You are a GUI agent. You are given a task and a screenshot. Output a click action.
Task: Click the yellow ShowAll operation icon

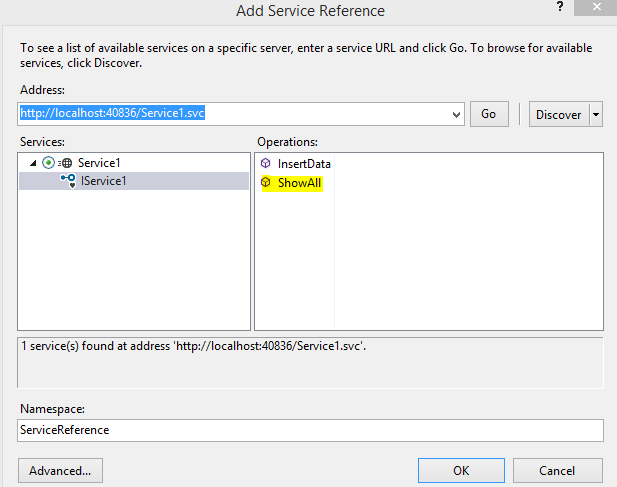pos(266,183)
